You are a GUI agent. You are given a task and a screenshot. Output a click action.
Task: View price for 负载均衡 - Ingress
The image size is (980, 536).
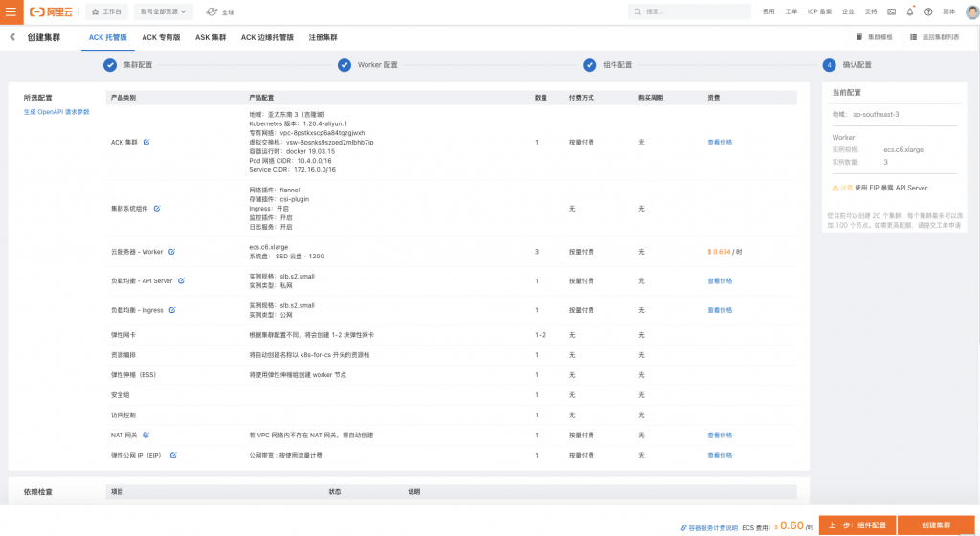pos(720,310)
